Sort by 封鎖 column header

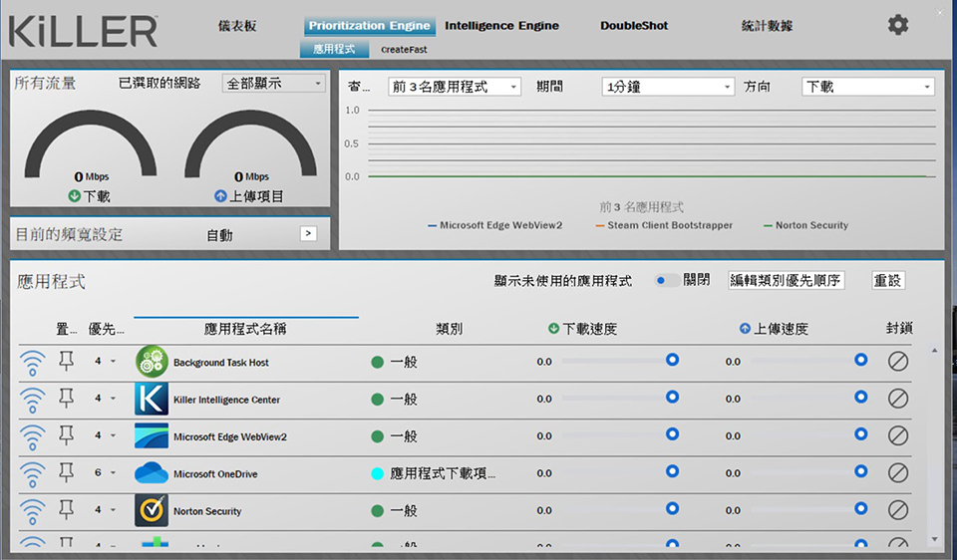tap(899, 328)
